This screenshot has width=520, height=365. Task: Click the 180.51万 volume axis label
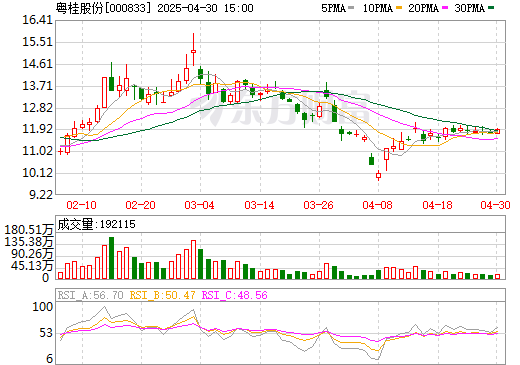click(x=29, y=230)
